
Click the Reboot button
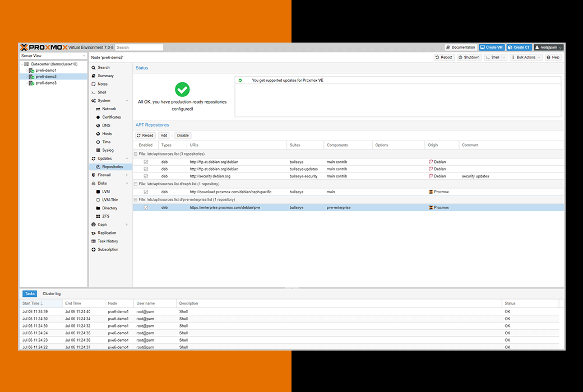tap(444, 57)
